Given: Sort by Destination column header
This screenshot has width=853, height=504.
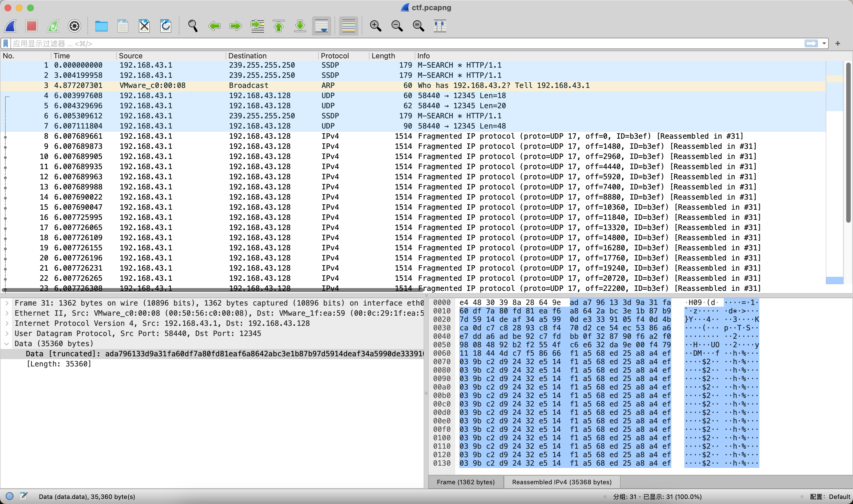Looking at the screenshot, I should click(272, 56).
